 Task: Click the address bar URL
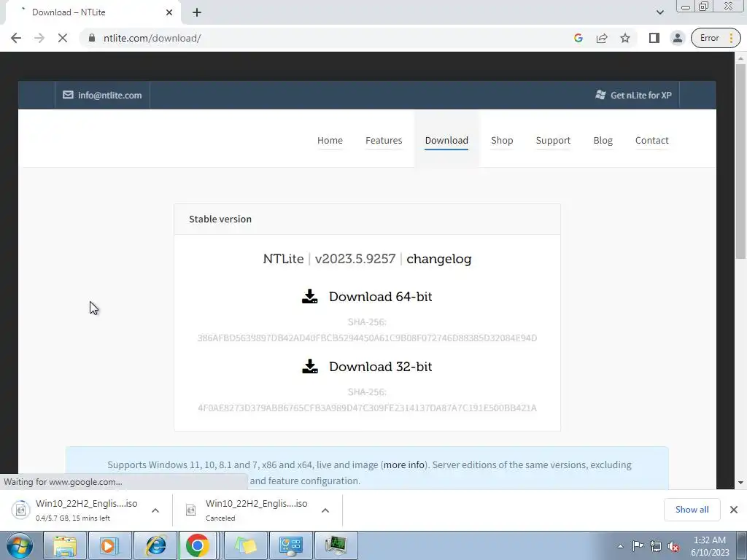pos(152,38)
